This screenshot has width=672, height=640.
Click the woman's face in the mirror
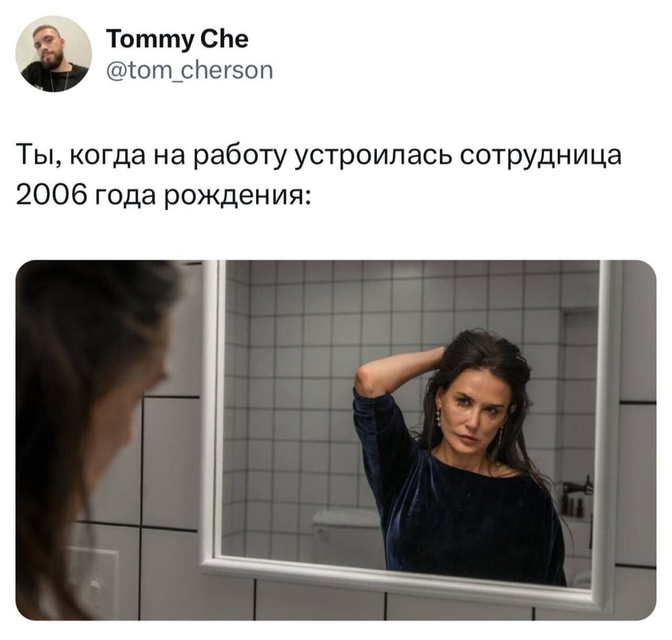point(474,415)
